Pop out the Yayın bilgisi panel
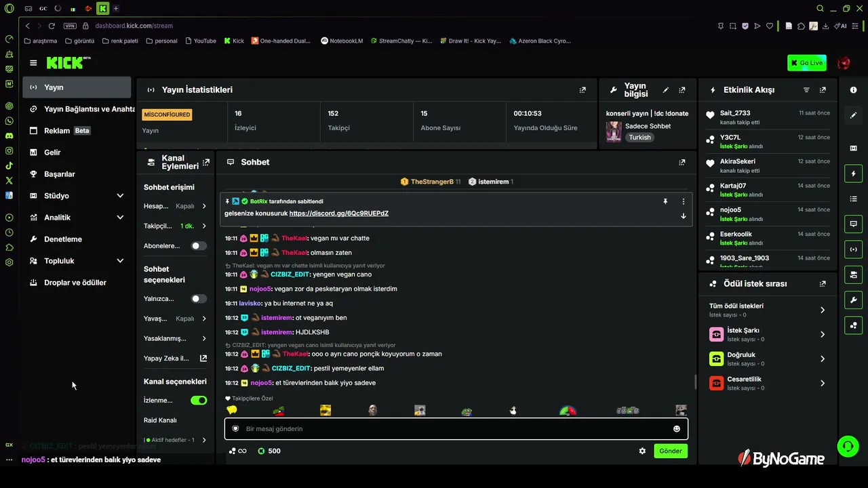 pyautogui.click(x=682, y=90)
